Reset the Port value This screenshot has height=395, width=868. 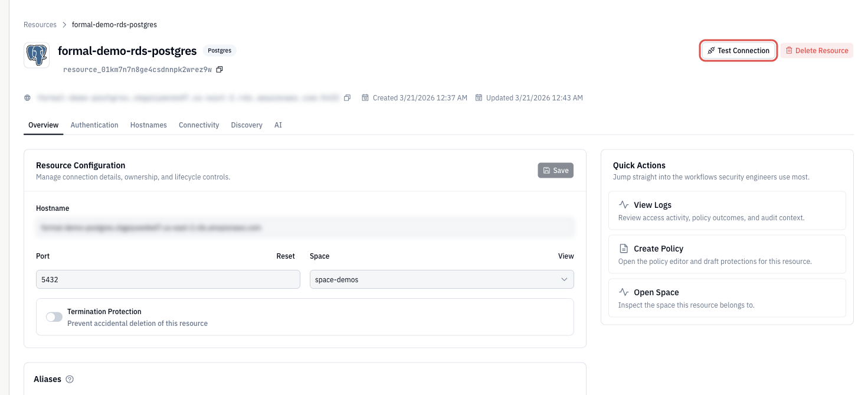tap(286, 256)
